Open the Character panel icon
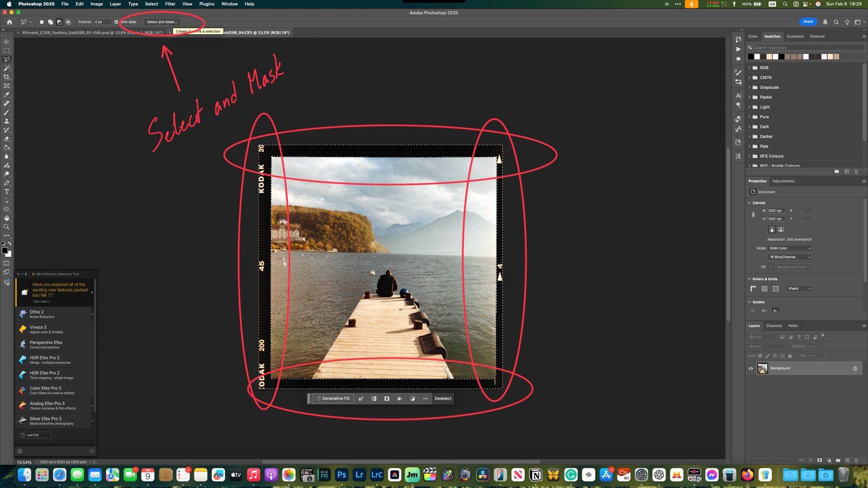This screenshot has height=488, width=868. tap(738, 96)
